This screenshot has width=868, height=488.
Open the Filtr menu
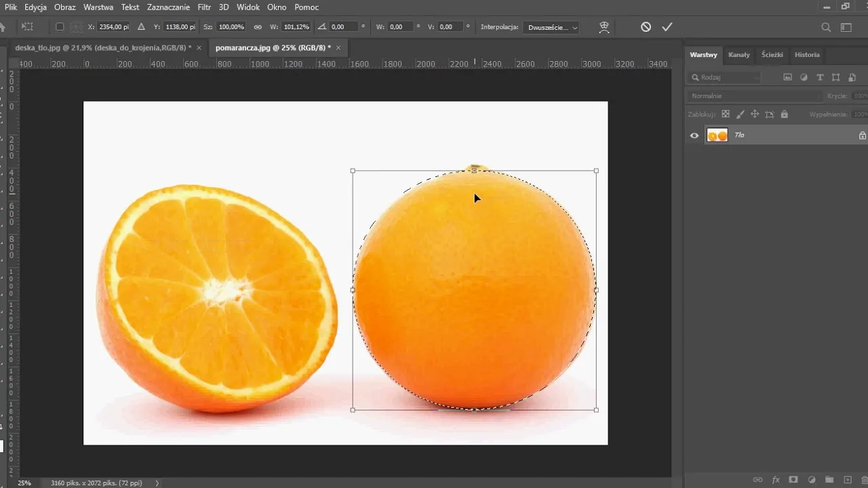point(204,7)
